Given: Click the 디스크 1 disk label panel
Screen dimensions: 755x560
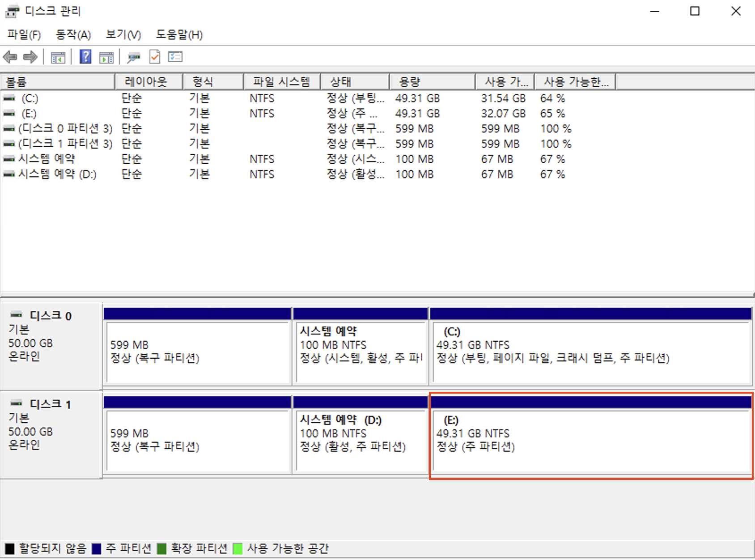Looking at the screenshot, I should point(51,434).
